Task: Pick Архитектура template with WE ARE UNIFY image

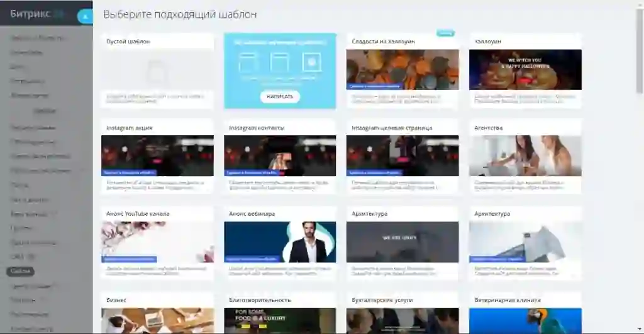Action: (402, 242)
